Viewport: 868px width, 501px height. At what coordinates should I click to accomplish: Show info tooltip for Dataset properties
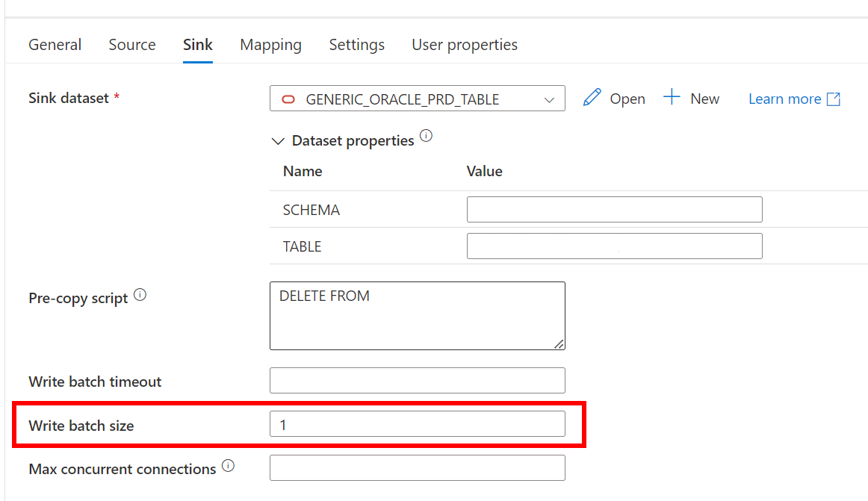(426, 136)
